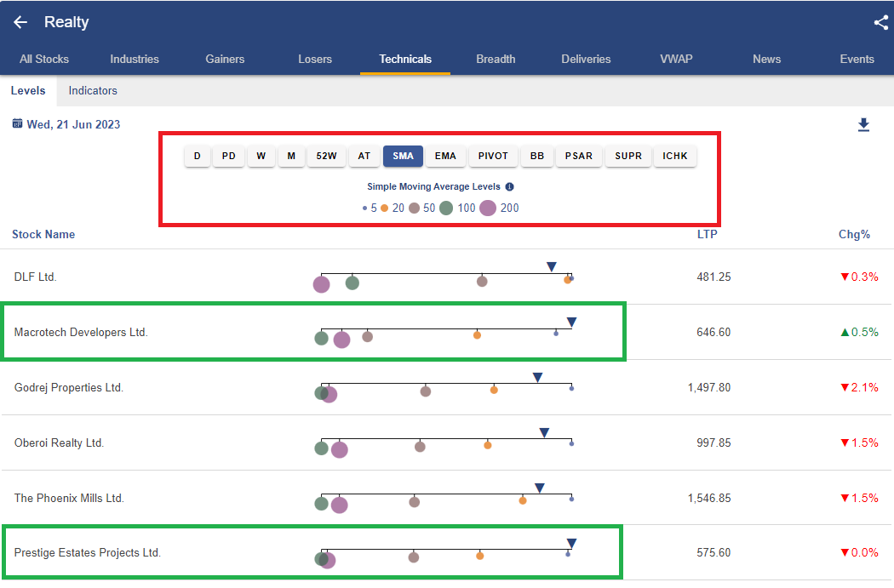Screen dimensions: 894x588
Task: Switch to PIVOT levels
Action: 493,156
